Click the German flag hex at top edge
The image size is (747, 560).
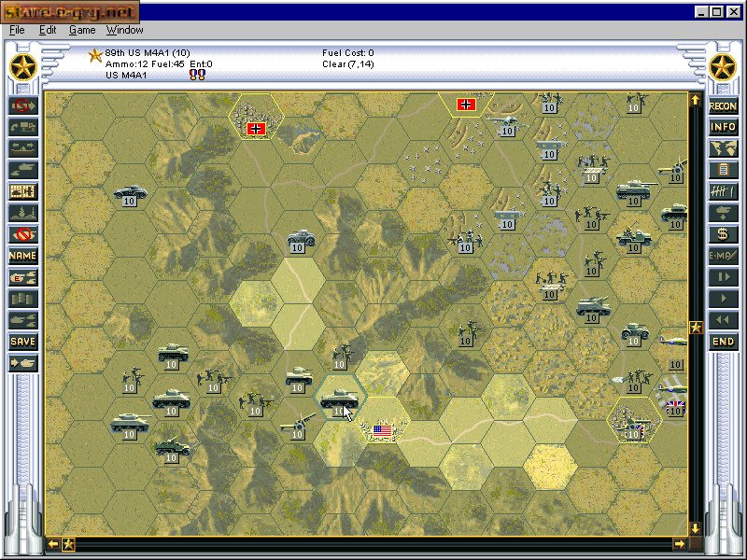[465, 105]
